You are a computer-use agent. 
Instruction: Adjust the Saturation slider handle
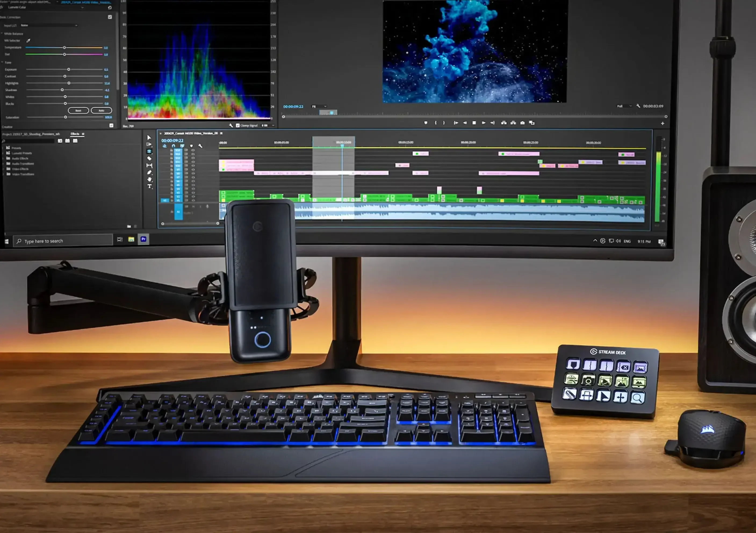coord(66,117)
